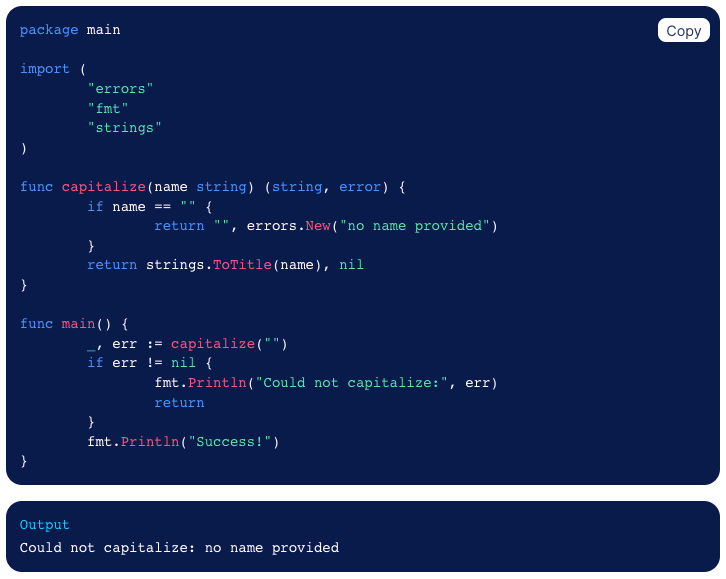The width and height of the screenshot is (726, 579).
Task: Click the "errors" import string
Action: pyautogui.click(x=120, y=89)
